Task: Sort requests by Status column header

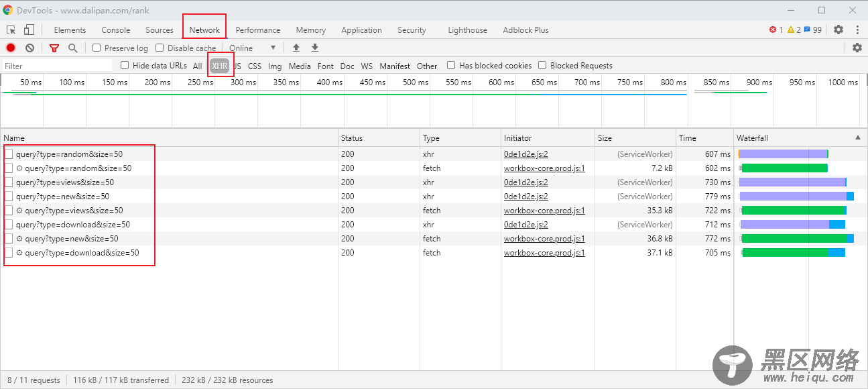Action: (x=379, y=137)
